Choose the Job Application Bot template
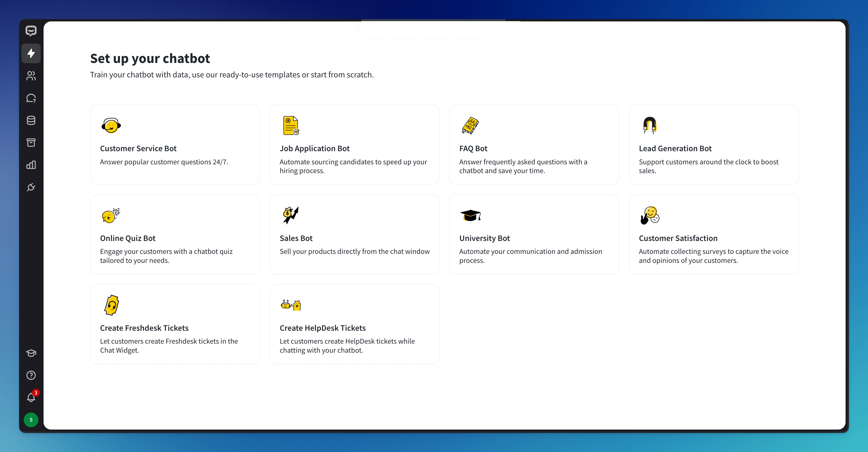The image size is (868, 452). [354, 145]
